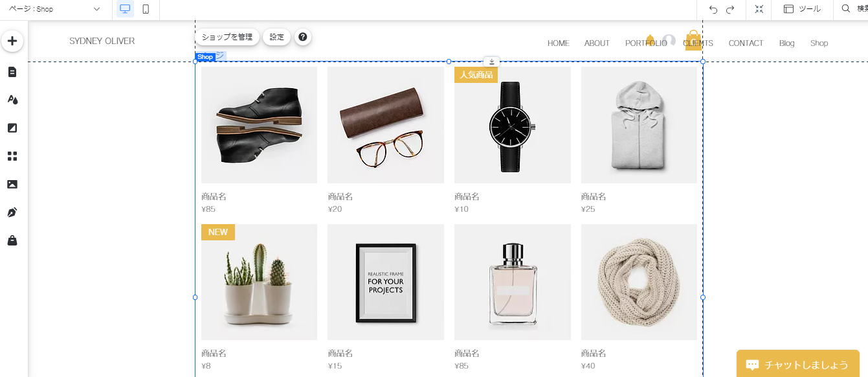The height and width of the screenshot is (377, 868).
Task: Click the small download arrow handle above the product grid
Action: coord(491,62)
